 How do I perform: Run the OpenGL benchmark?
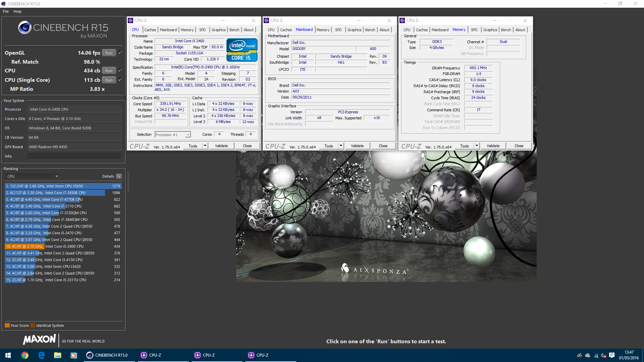coord(109,53)
